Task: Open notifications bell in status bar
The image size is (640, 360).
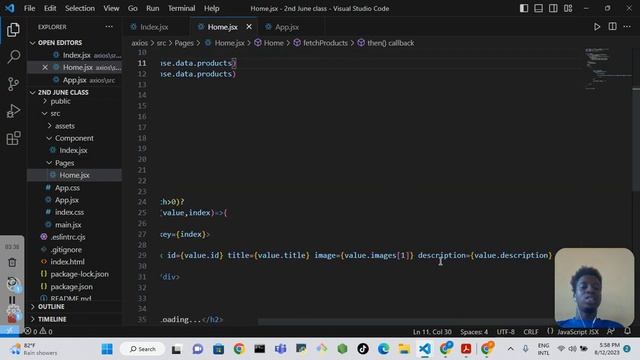Action: pyautogui.click(x=627, y=331)
